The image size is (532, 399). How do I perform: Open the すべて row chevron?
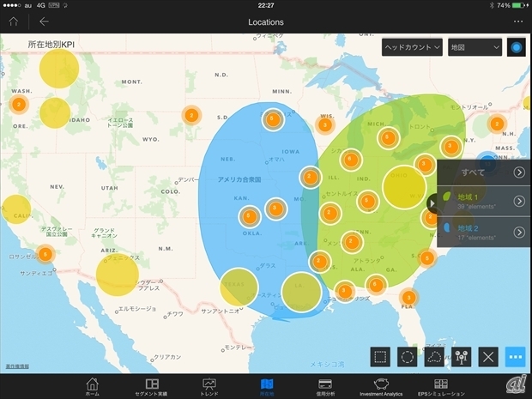pyautogui.click(x=519, y=172)
